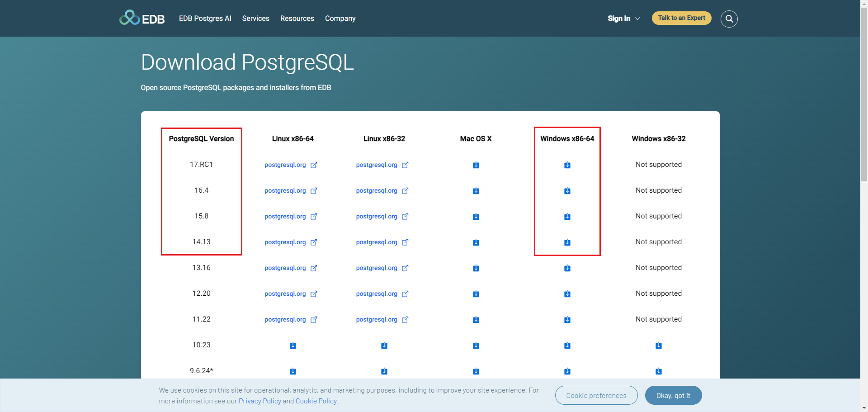Open postgresql.org link for 16.4 Linux x86-32
The width and height of the screenshot is (868, 412).
[382, 191]
